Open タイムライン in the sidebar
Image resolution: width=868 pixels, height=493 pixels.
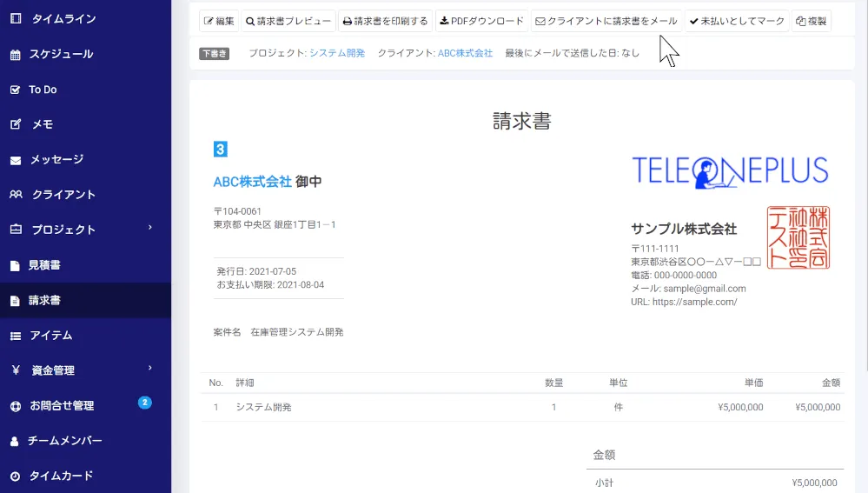pos(85,19)
